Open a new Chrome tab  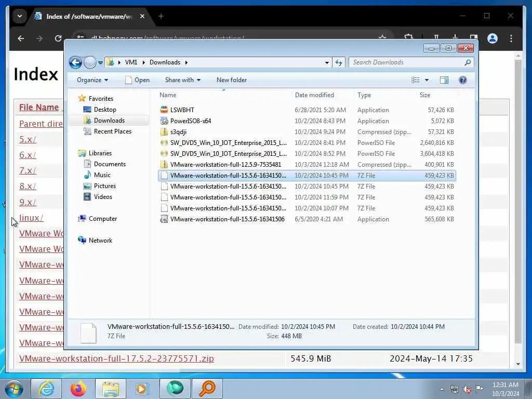tap(161, 16)
